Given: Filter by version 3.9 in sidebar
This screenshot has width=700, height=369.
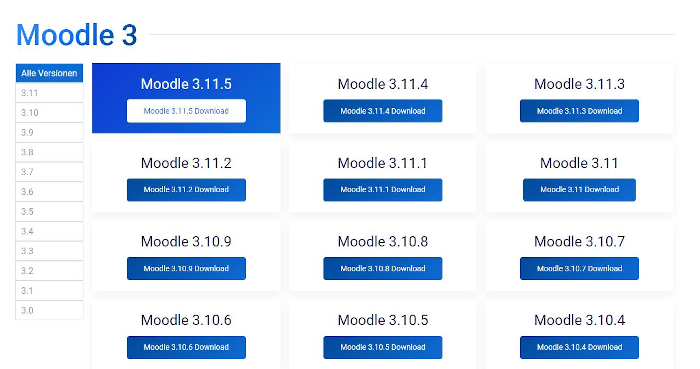Looking at the screenshot, I should 50,133.
